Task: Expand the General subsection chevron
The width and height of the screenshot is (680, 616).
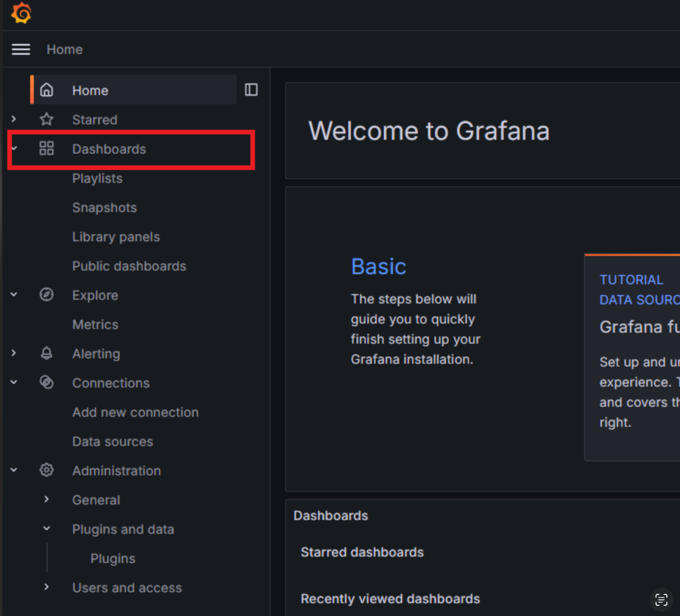Action: pyautogui.click(x=47, y=499)
